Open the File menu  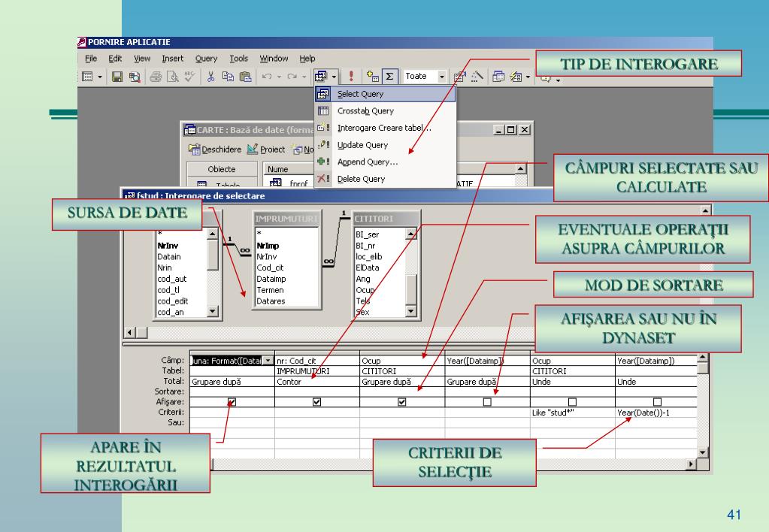pyautogui.click(x=91, y=59)
